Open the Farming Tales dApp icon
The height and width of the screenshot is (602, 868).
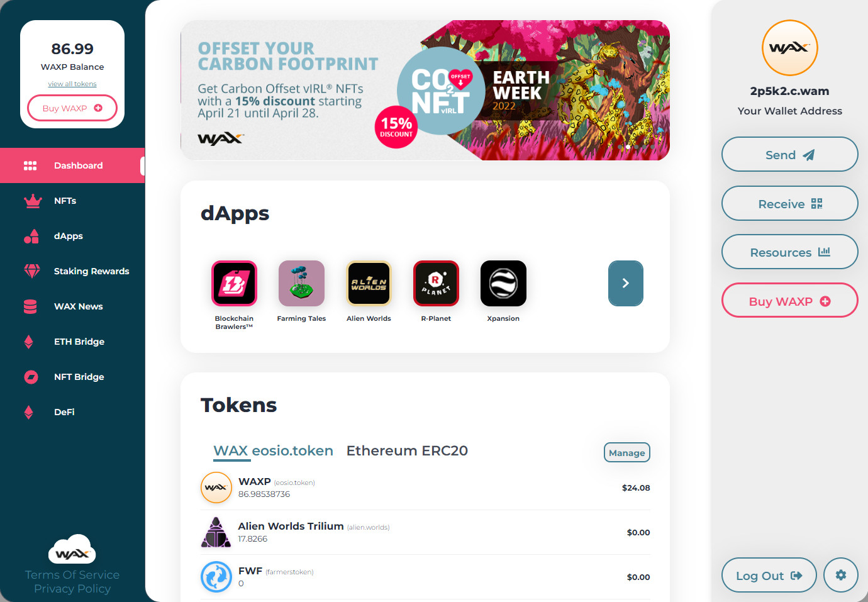click(x=301, y=283)
